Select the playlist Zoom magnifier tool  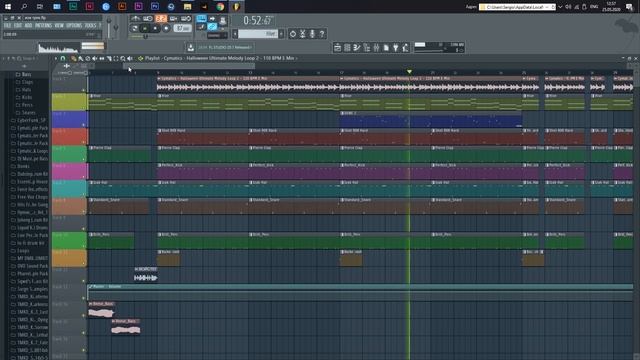(x=123, y=58)
